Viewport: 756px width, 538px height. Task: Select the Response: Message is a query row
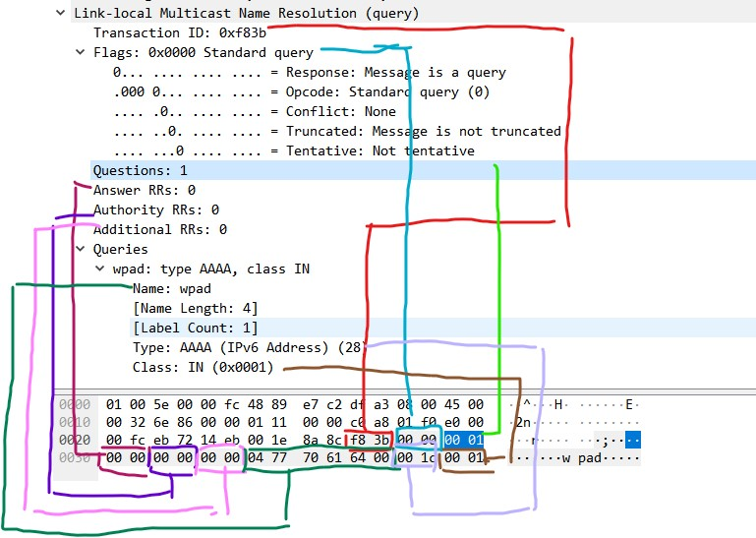[x=310, y=73]
